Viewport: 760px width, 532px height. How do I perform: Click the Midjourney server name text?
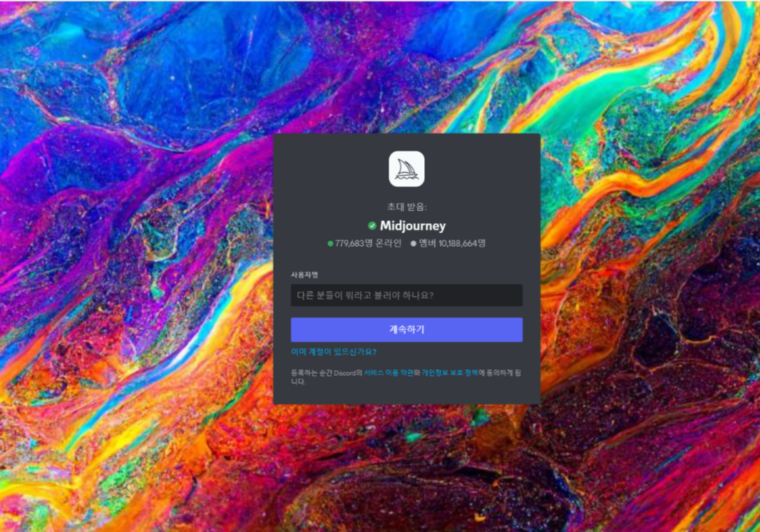413,225
